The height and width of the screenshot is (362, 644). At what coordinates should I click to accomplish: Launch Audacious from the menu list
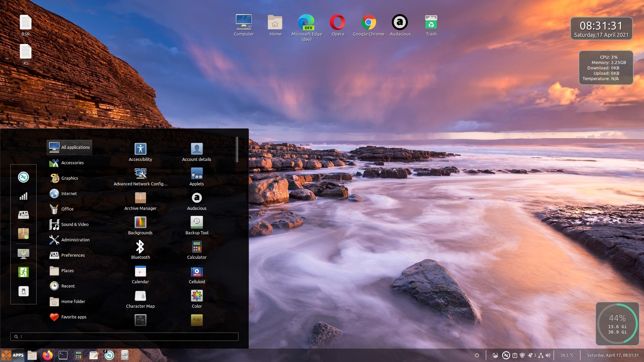(197, 201)
